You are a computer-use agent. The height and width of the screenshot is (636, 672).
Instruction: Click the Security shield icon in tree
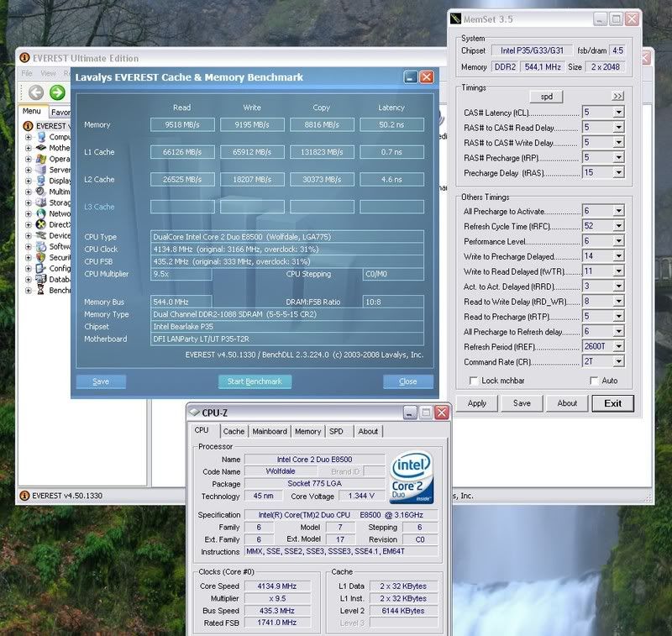point(41,258)
